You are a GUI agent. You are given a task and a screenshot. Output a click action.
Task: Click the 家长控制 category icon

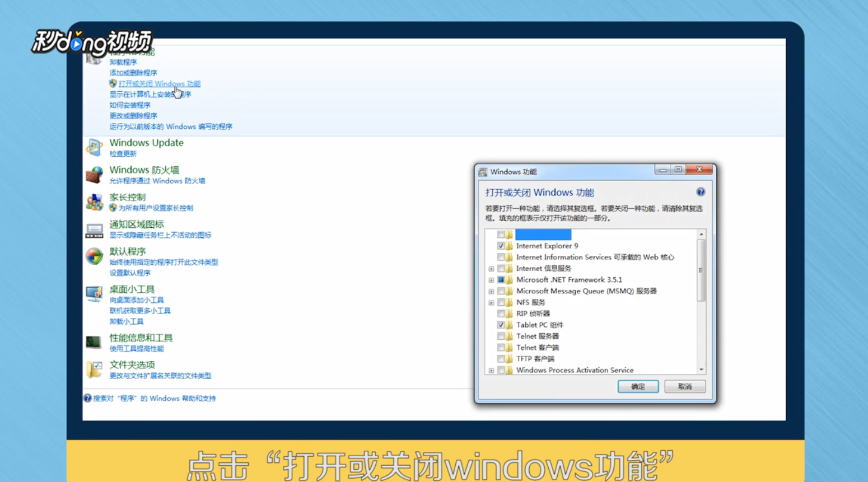click(94, 202)
